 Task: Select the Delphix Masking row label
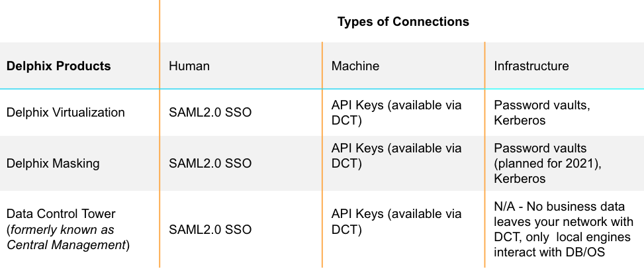53,164
